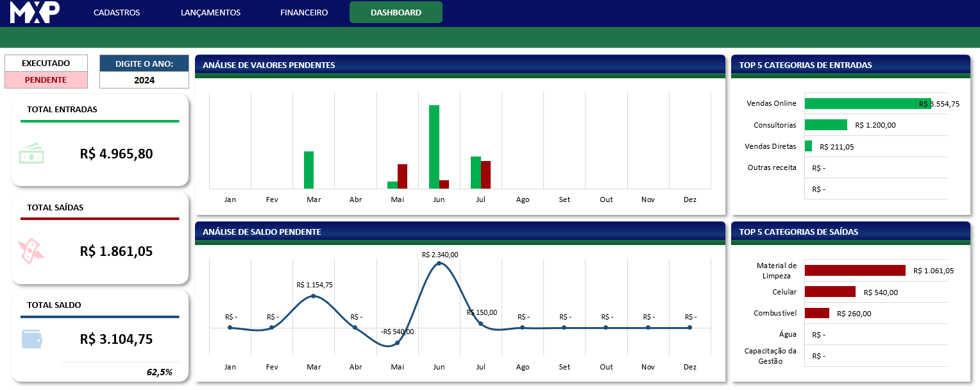Screen dimensions: 980x390
Task: Click the Consultorias green bar
Action: 825,125
